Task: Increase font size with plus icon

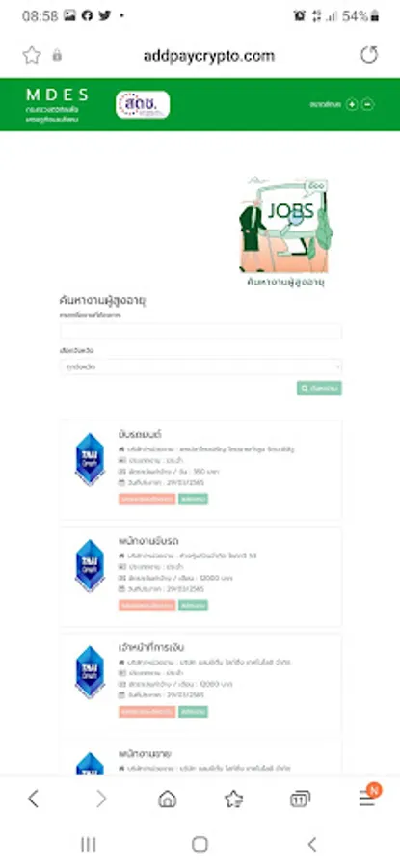Action: (x=351, y=104)
